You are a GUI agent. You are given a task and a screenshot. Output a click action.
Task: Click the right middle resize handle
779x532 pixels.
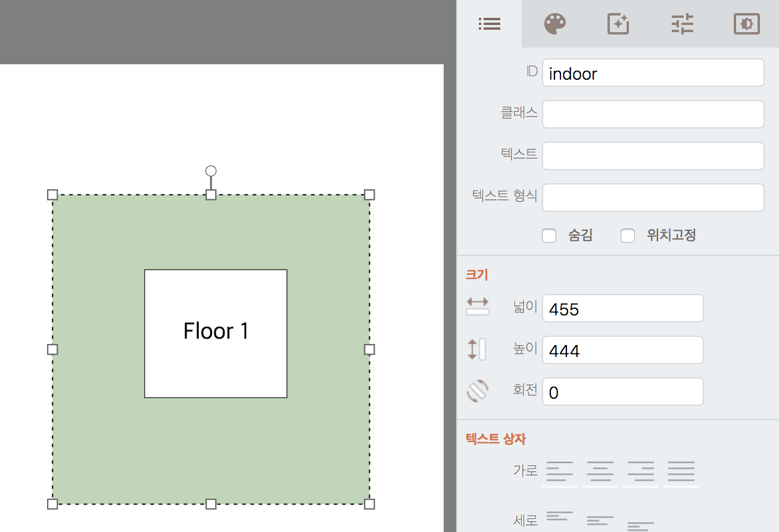click(369, 349)
